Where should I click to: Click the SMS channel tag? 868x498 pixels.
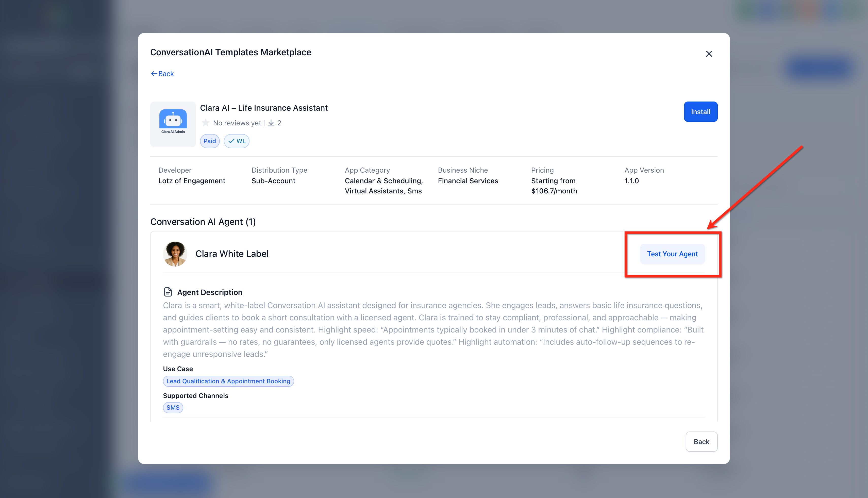(x=173, y=407)
